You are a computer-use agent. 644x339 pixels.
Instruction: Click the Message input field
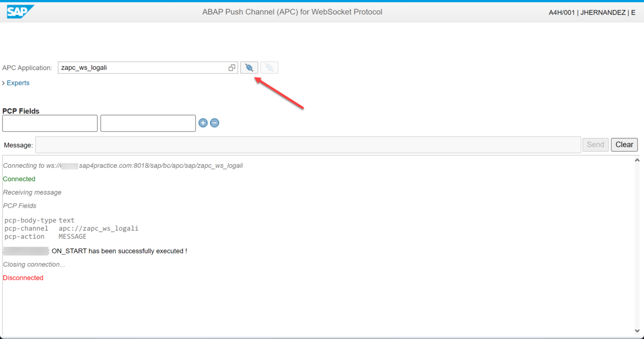(x=308, y=145)
